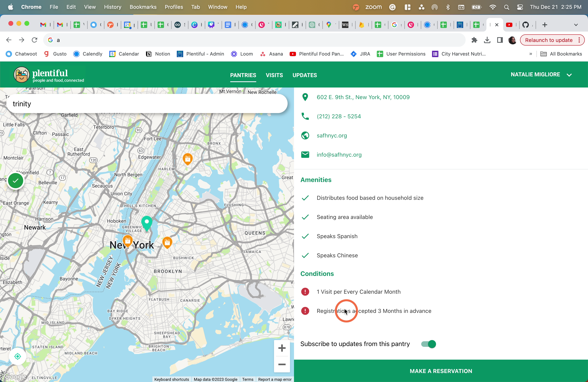This screenshot has height=382, width=588.
Task: Switch to the Visits tab
Action: tap(274, 75)
